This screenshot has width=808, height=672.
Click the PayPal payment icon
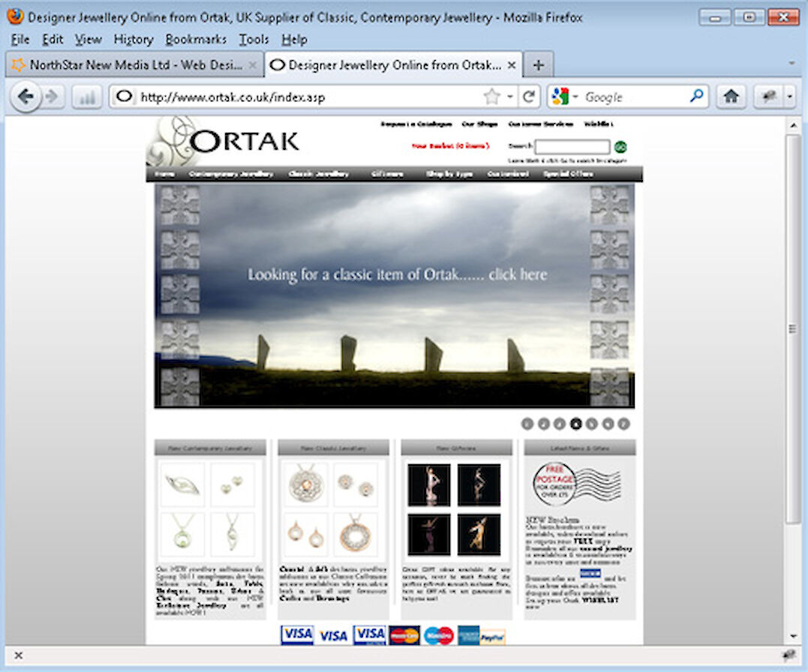(492, 638)
